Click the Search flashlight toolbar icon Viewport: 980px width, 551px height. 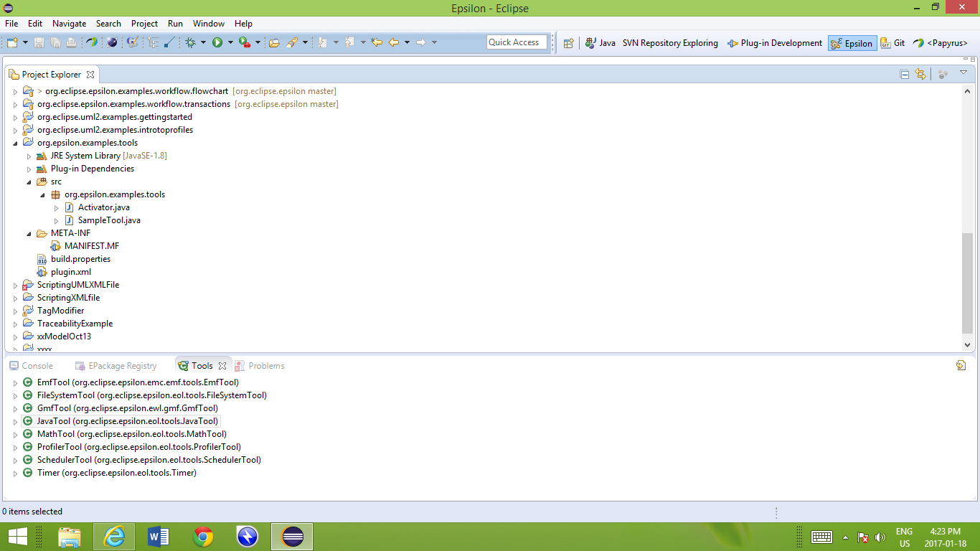coord(292,43)
